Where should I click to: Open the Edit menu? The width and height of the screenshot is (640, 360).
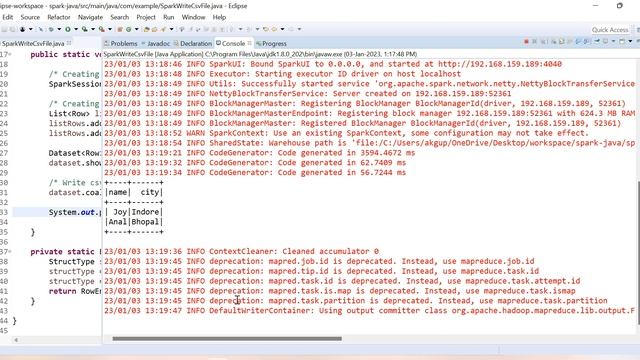click(7, 17)
